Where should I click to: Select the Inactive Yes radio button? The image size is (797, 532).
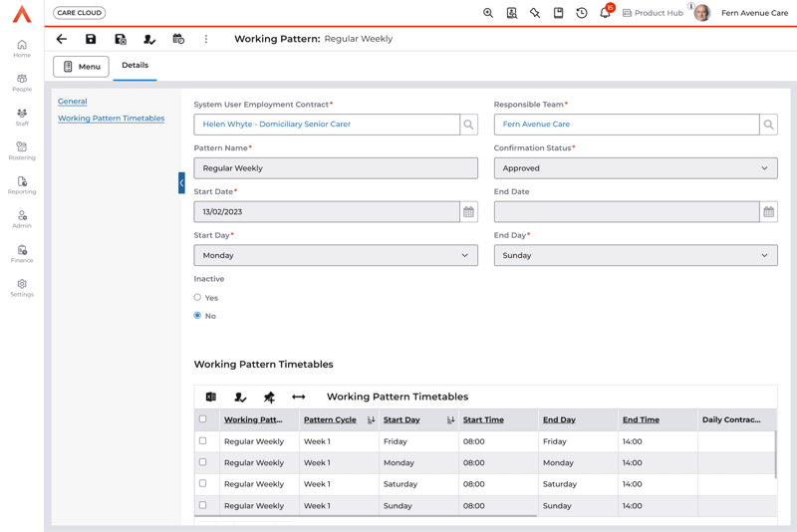pyautogui.click(x=197, y=297)
